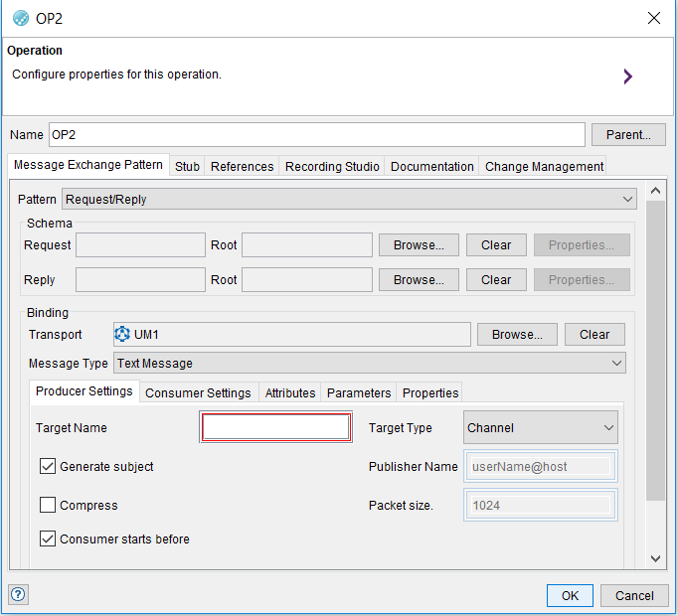Open the Pattern Request/Reply dropdown

(349, 200)
